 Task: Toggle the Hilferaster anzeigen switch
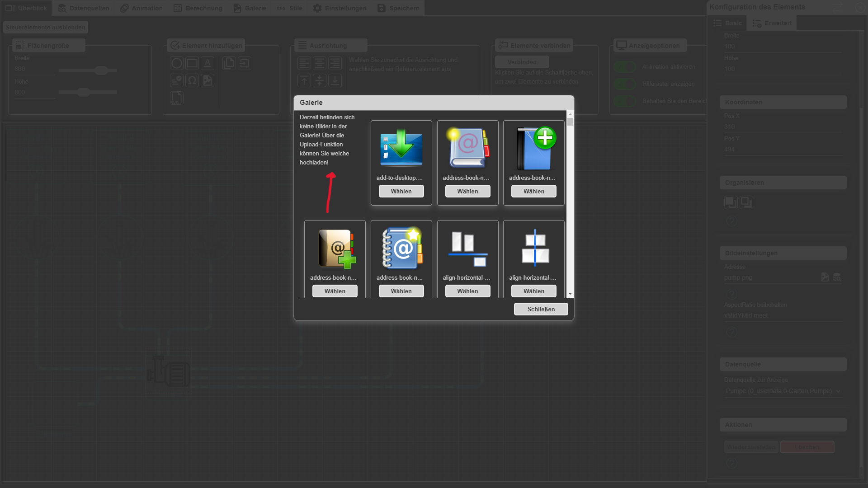pyautogui.click(x=625, y=84)
